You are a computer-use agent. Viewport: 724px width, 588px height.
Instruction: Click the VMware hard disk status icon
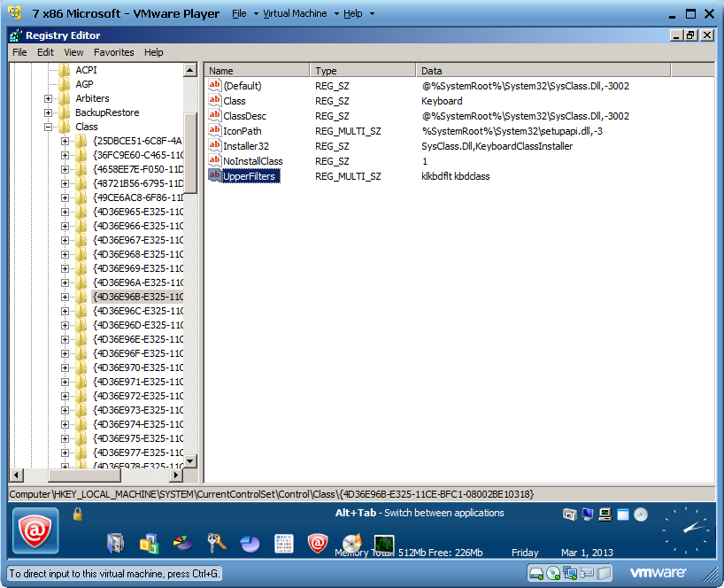536,574
